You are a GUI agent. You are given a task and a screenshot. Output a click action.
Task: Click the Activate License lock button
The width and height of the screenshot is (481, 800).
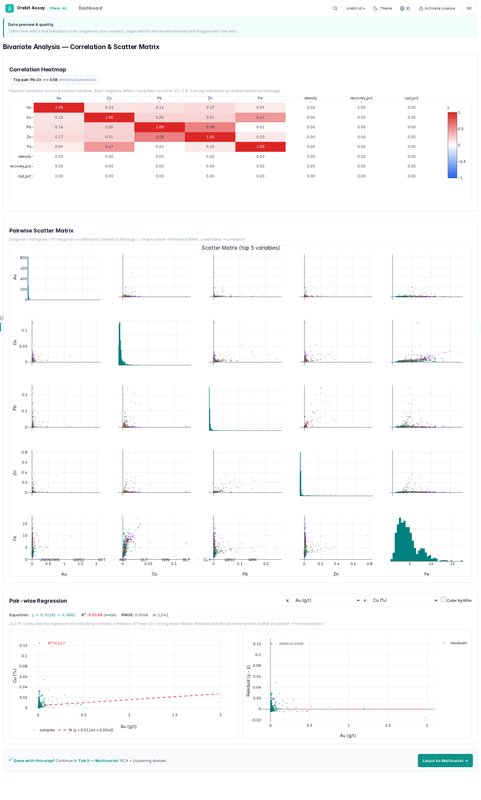pyautogui.click(x=437, y=8)
